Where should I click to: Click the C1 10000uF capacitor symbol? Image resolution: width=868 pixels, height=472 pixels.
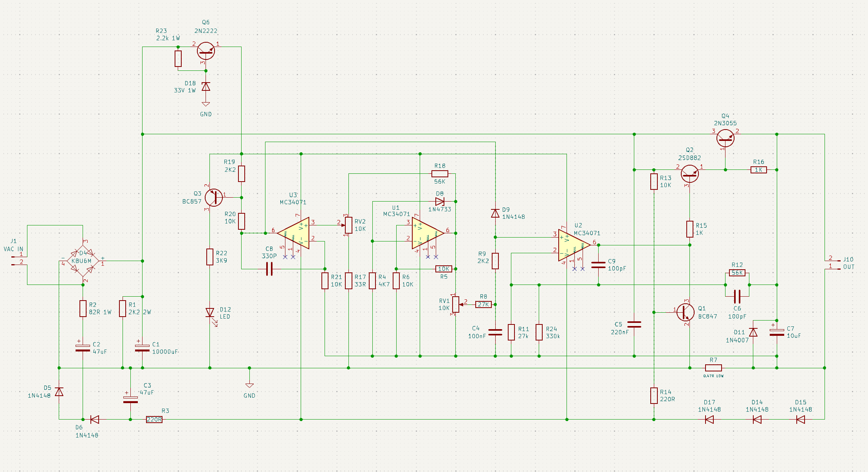coord(142,348)
